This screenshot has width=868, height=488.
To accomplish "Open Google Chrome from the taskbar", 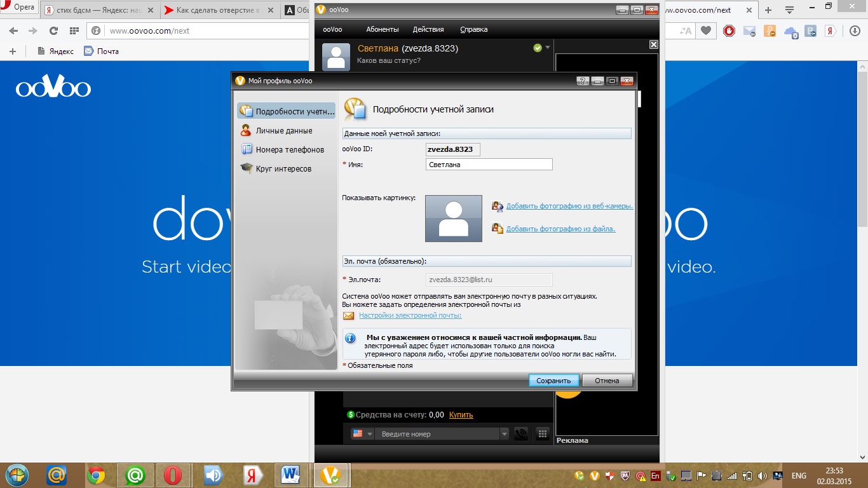I will pos(96,475).
